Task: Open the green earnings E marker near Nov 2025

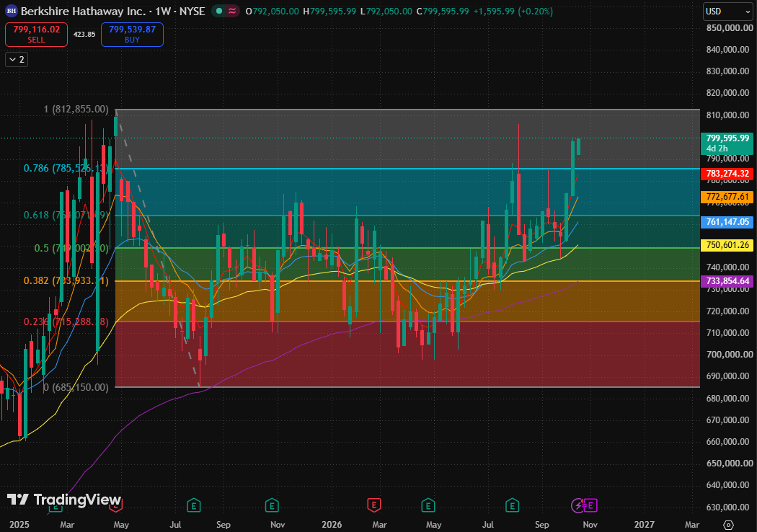Action: pos(272,505)
